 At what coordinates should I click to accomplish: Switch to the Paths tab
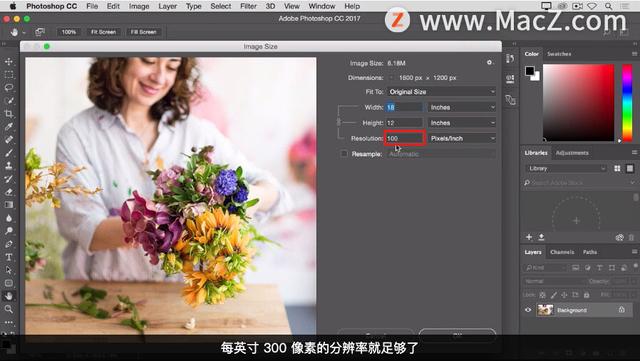coord(590,252)
